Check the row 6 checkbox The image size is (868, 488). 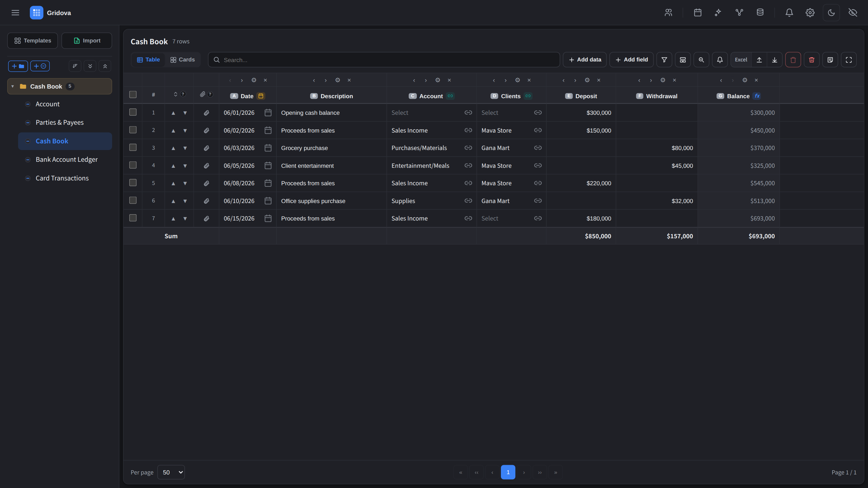(133, 200)
